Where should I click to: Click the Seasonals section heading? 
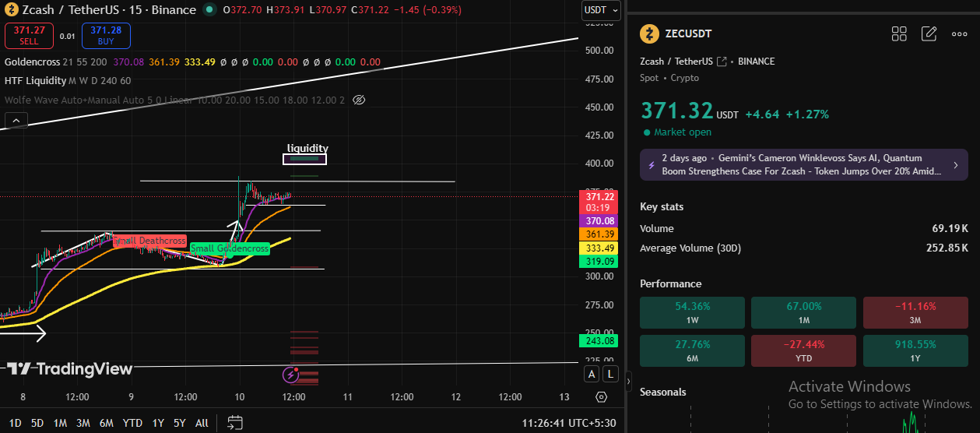coord(663,392)
